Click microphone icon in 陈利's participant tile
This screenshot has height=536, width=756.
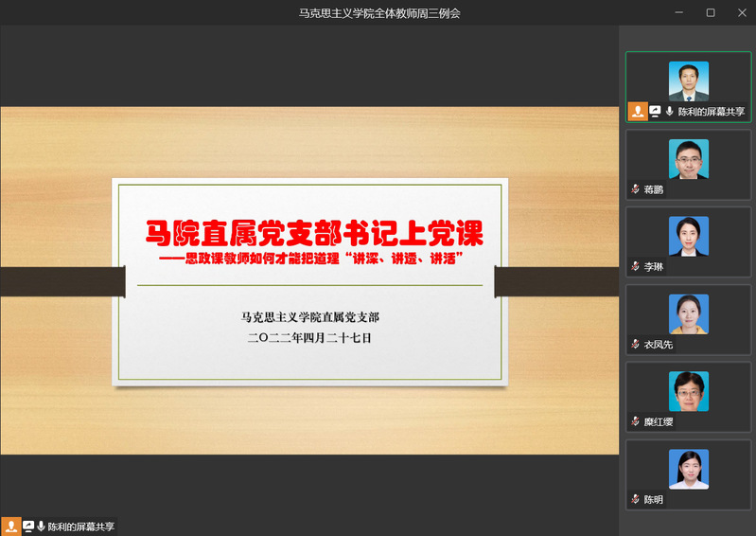(670, 112)
